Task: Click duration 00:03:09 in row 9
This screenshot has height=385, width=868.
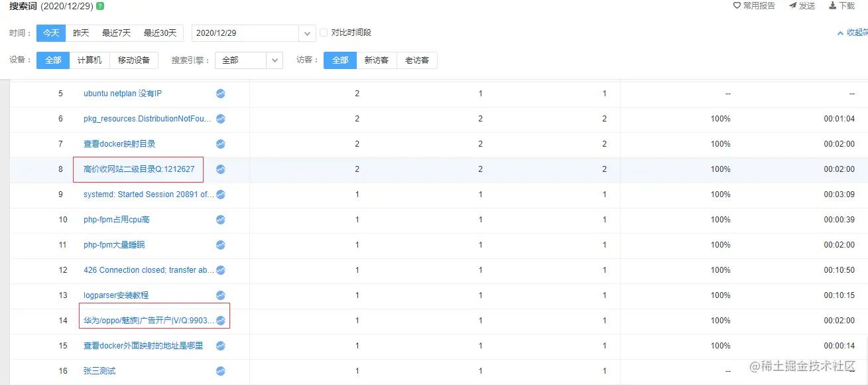Action: click(x=839, y=194)
